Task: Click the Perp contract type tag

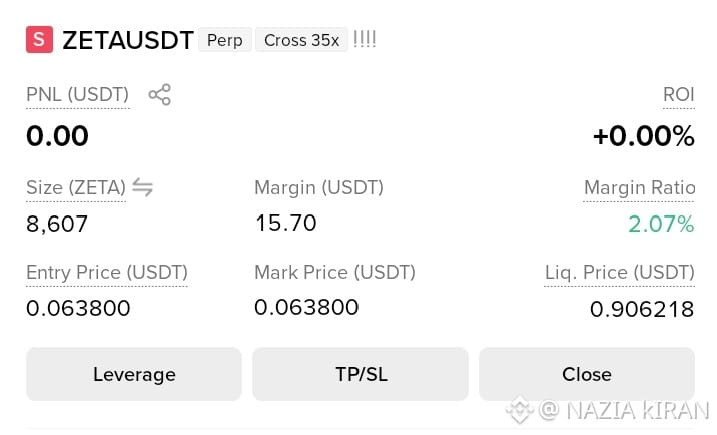Action: pyautogui.click(x=225, y=40)
